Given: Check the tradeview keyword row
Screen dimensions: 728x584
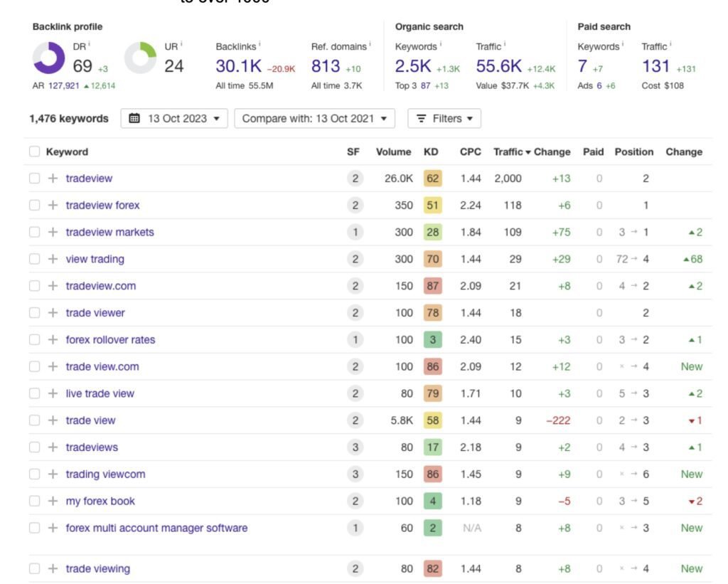Looking at the screenshot, I should click(34, 179).
